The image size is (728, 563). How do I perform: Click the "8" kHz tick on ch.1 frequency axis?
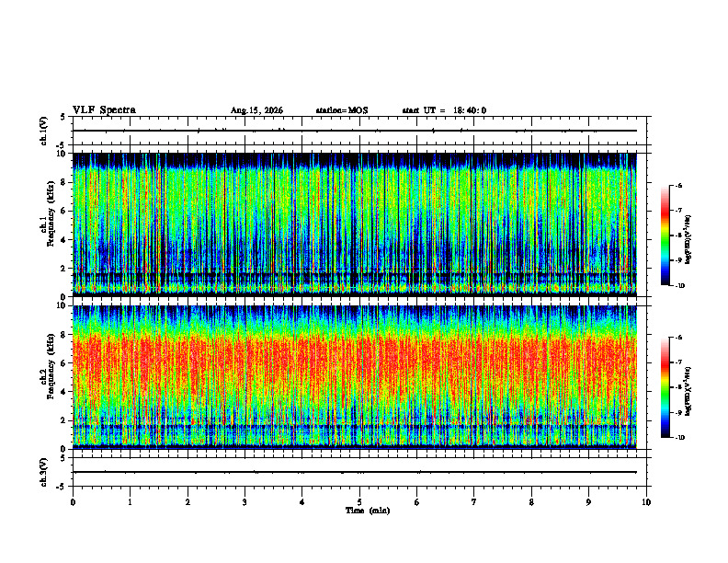[64, 182]
